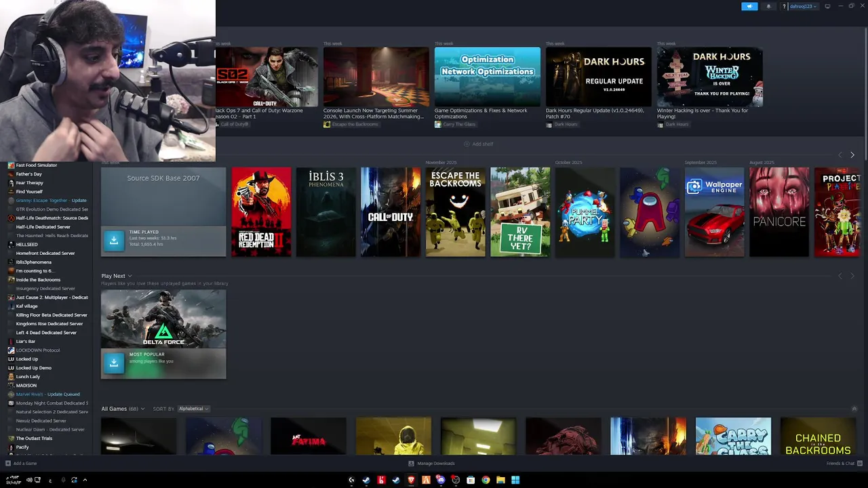Select Locked Up Demo in library list
The height and width of the screenshot is (488, 868).
coord(33,367)
